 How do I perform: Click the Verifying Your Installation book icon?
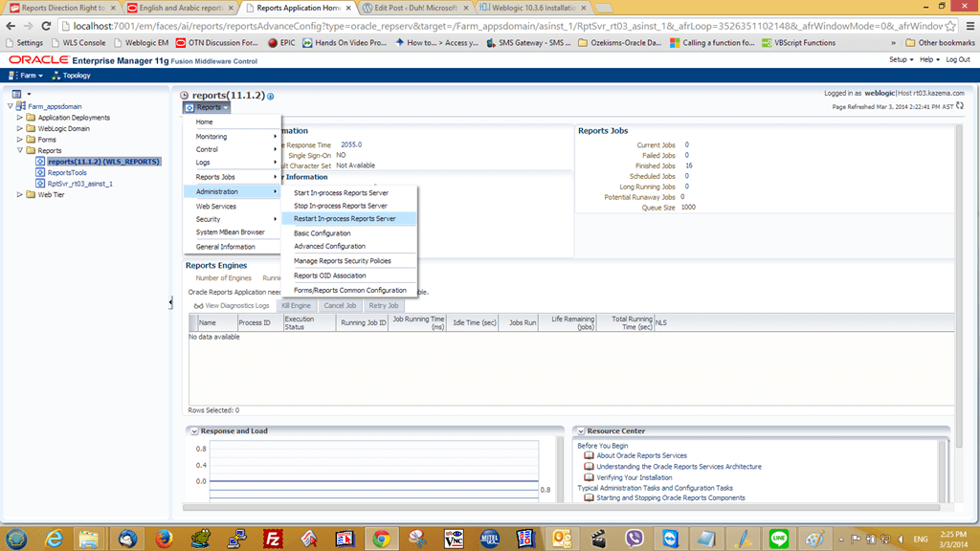coord(589,477)
